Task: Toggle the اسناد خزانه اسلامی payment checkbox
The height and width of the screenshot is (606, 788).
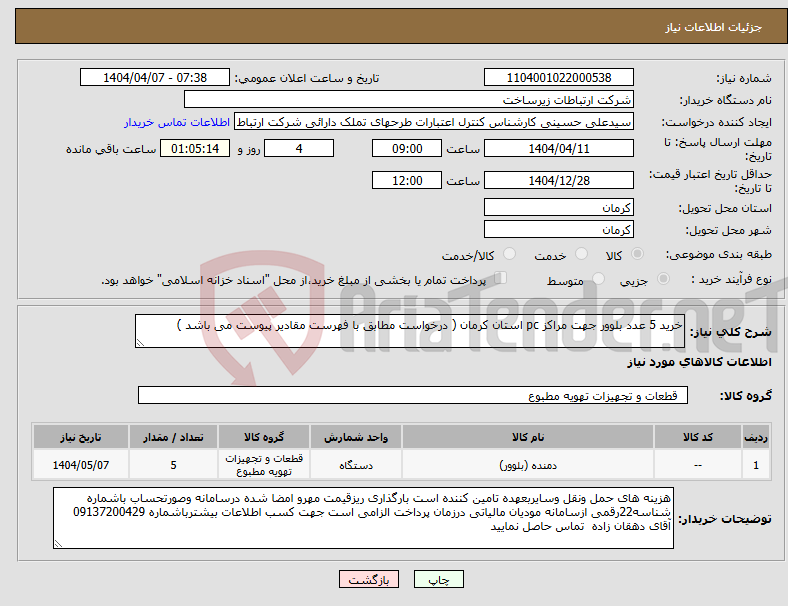Action: pos(501,278)
